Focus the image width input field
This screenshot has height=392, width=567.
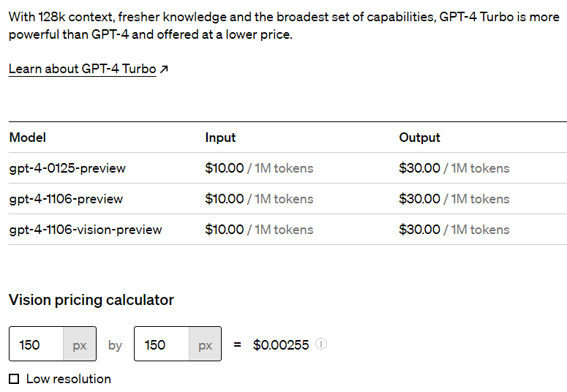37,344
